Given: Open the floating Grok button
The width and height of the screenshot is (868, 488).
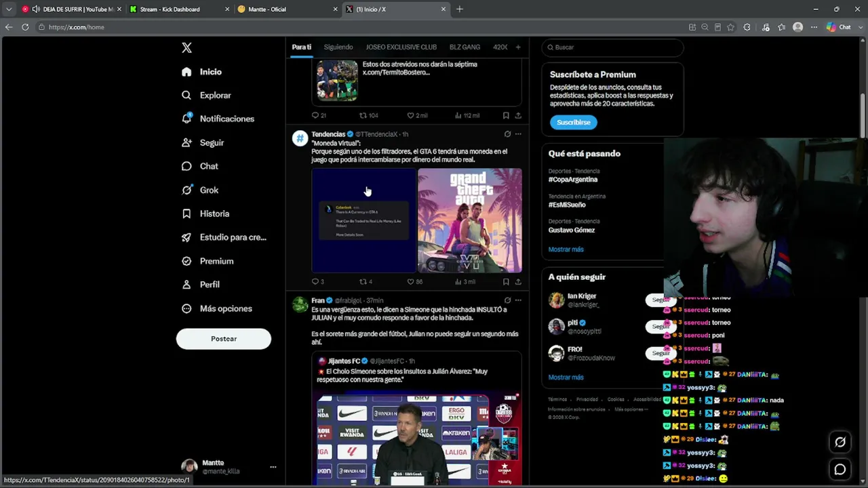Looking at the screenshot, I should pos(840,443).
